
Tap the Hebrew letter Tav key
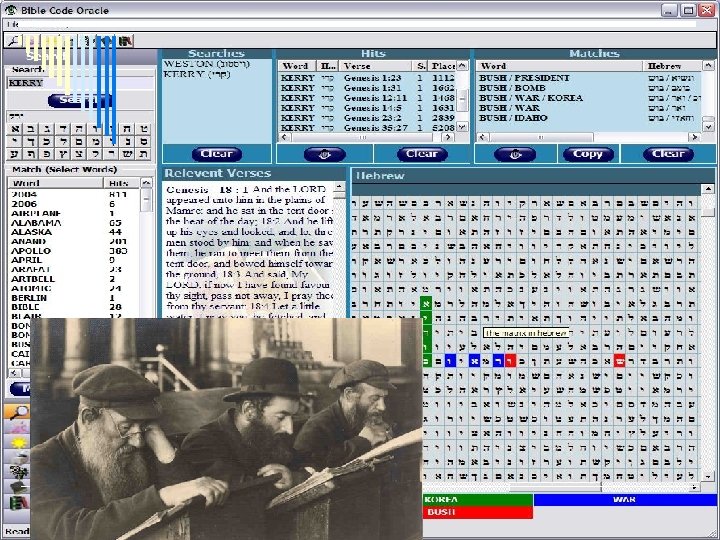pos(143,154)
